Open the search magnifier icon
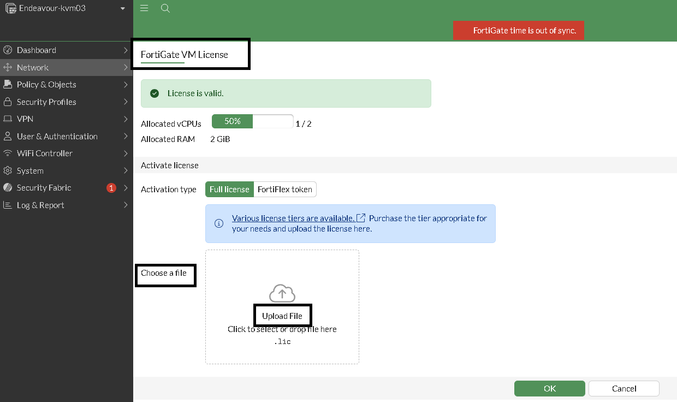 (165, 8)
